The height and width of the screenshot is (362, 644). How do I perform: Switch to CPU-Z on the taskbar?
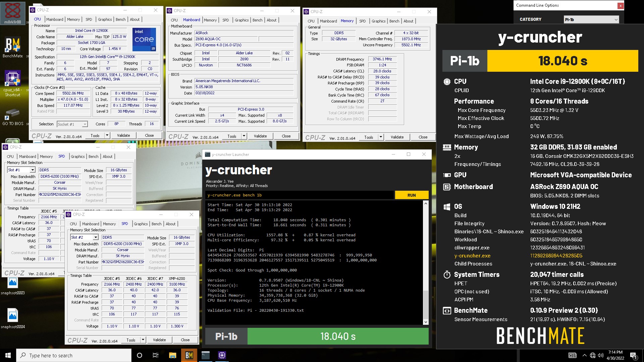[222, 355]
